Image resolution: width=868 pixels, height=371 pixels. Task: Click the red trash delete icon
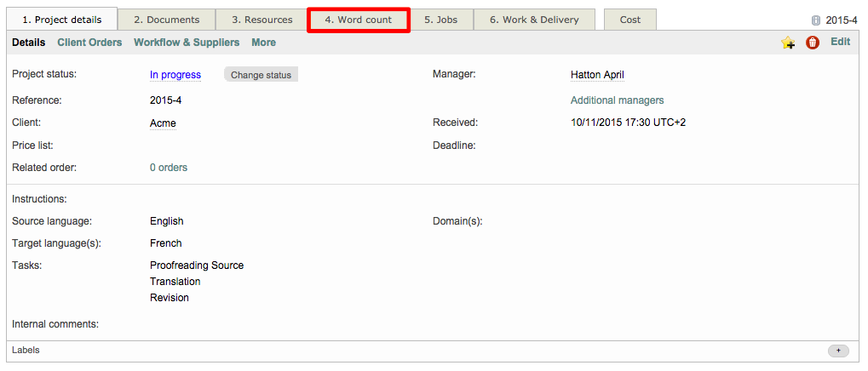(x=812, y=43)
